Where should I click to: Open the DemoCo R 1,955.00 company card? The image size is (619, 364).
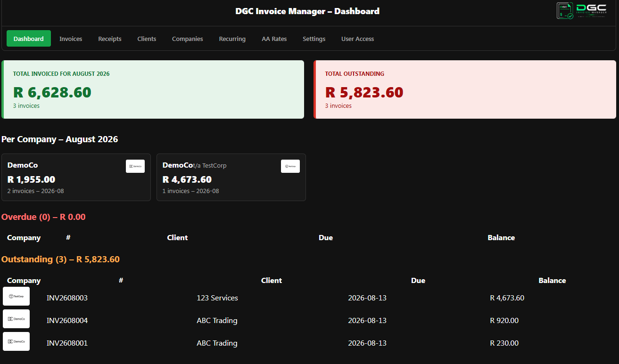pyautogui.click(x=76, y=177)
